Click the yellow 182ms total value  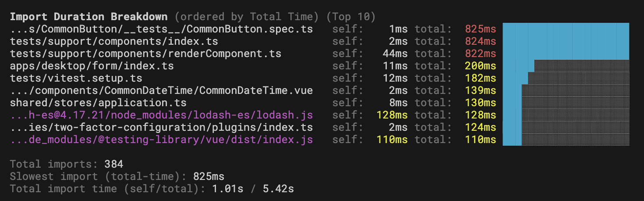pyautogui.click(x=481, y=79)
